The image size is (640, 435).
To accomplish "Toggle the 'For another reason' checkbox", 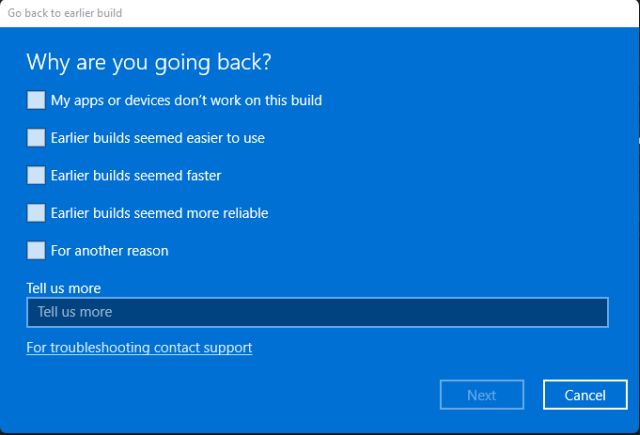I will [36, 251].
